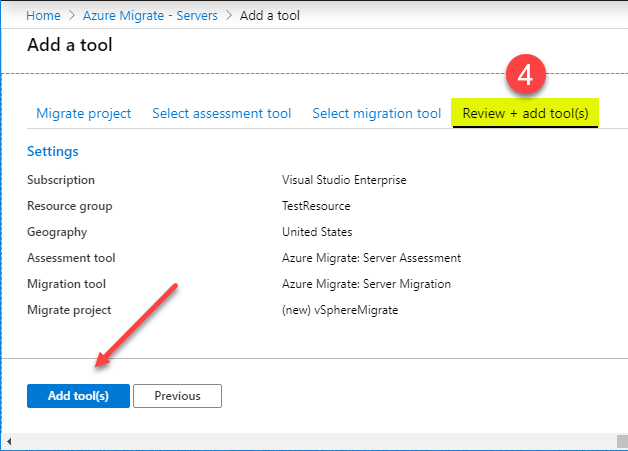Click the TestResource resource group value
628x451 pixels.
(x=316, y=206)
